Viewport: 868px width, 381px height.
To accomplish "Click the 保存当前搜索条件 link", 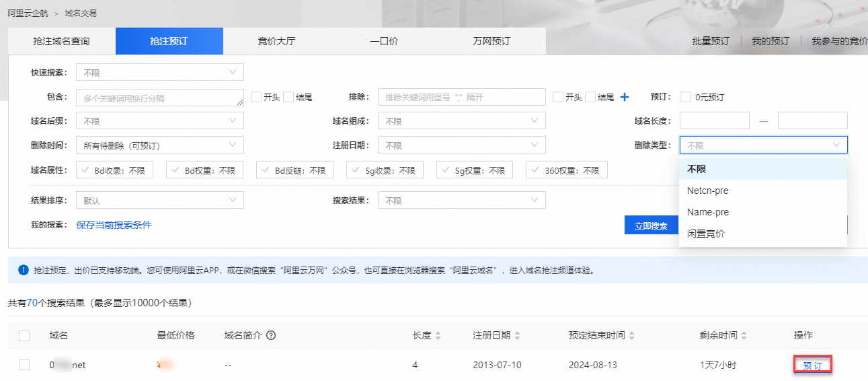I will [x=114, y=225].
